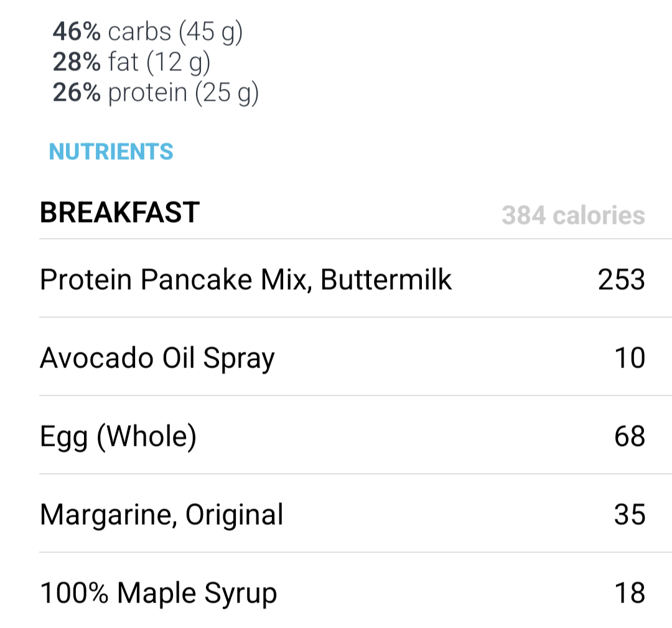672x628 pixels.
Task: Open the Margarine, Original entry
Action: [355, 514]
